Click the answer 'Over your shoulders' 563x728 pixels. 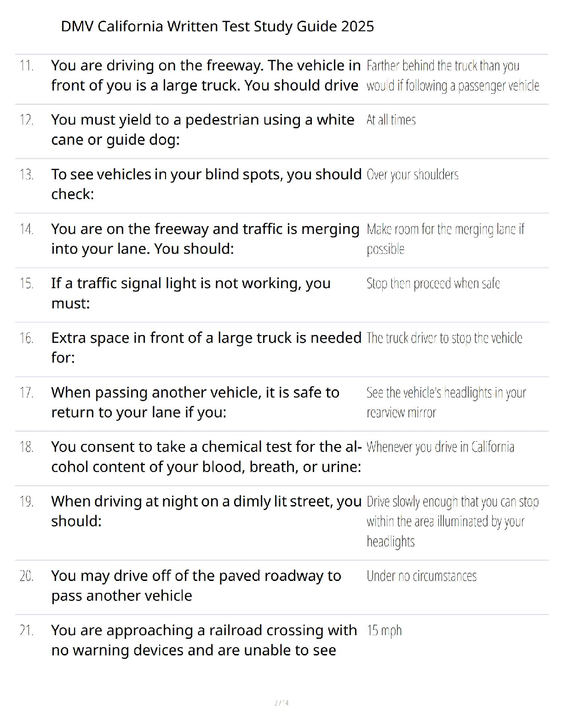(x=413, y=175)
